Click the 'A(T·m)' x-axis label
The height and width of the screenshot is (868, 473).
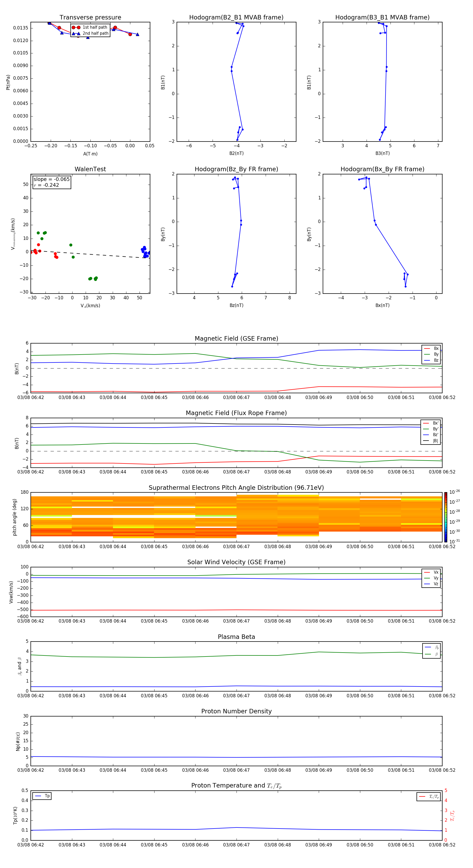pos(90,154)
